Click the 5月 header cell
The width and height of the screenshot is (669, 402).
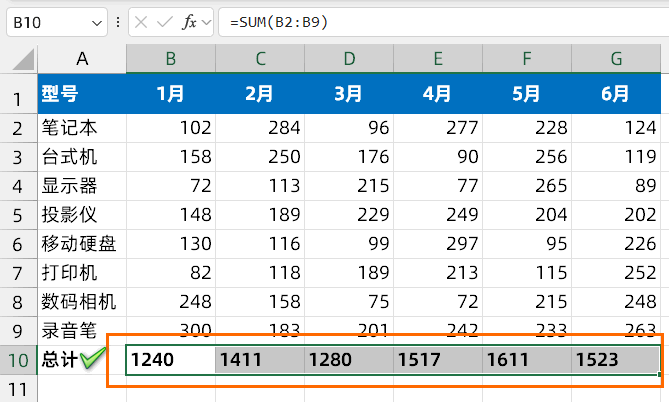pos(527,94)
